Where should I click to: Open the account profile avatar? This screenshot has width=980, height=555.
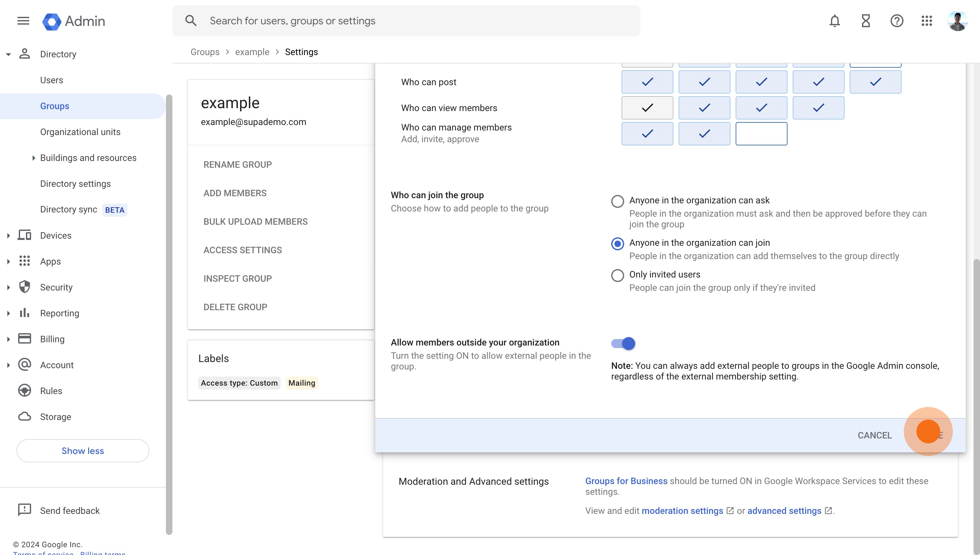(958, 21)
